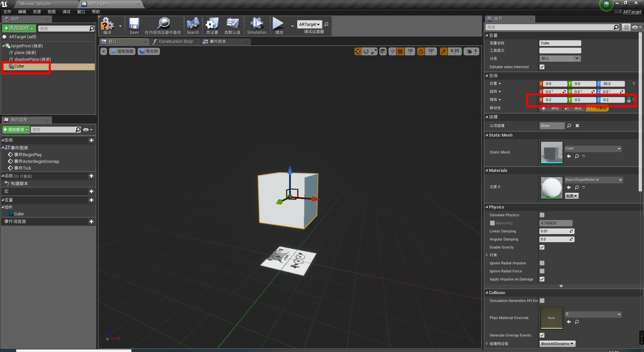This screenshot has width=644, height=352.
Task: Enable the Simulate Physics checkbox
Action: pyautogui.click(x=542, y=215)
